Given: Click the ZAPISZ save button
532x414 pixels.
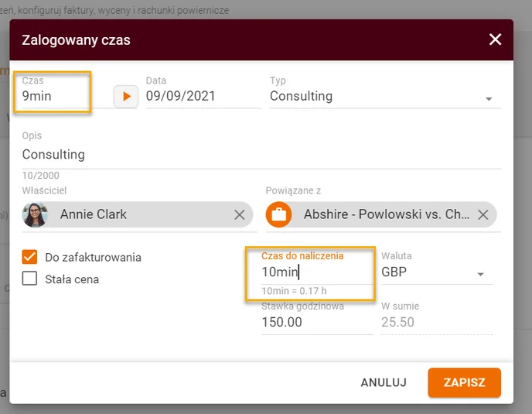Looking at the screenshot, I should (x=464, y=382).
